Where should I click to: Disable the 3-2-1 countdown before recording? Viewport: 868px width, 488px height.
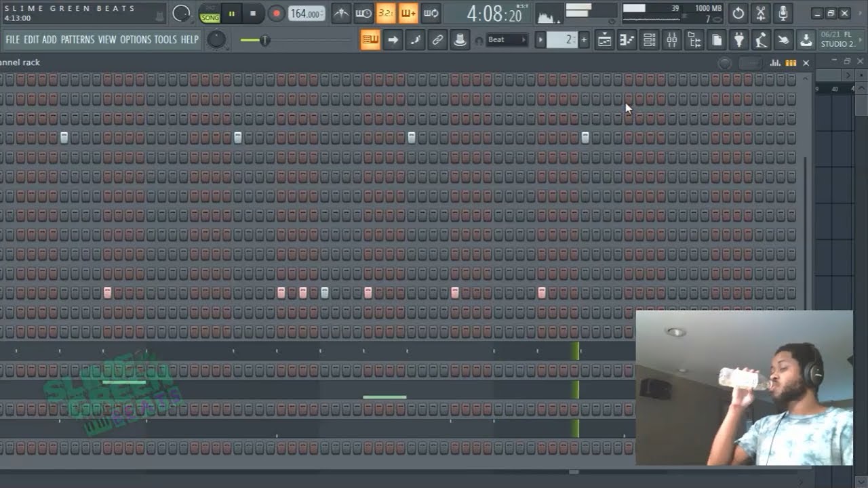pyautogui.click(x=386, y=13)
